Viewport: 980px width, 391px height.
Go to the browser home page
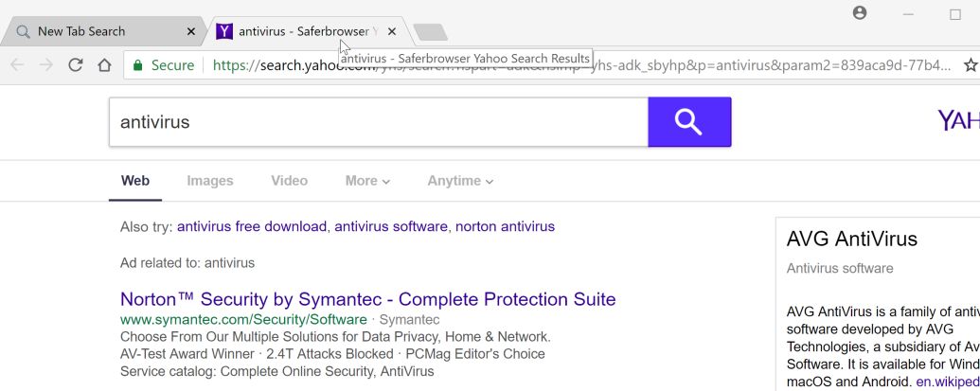click(x=104, y=65)
